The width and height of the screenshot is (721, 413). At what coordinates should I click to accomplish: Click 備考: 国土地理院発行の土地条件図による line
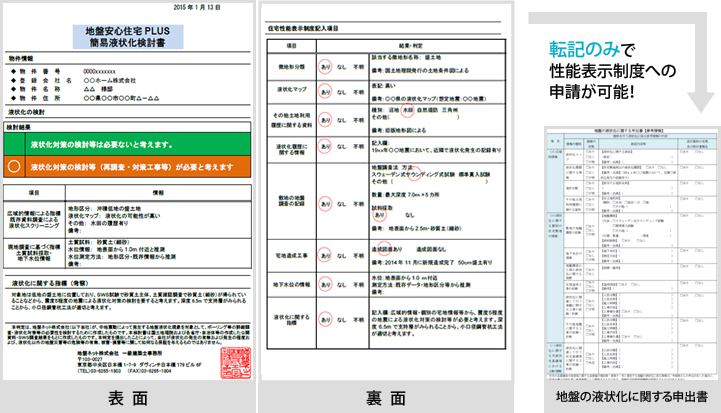[420, 71]
